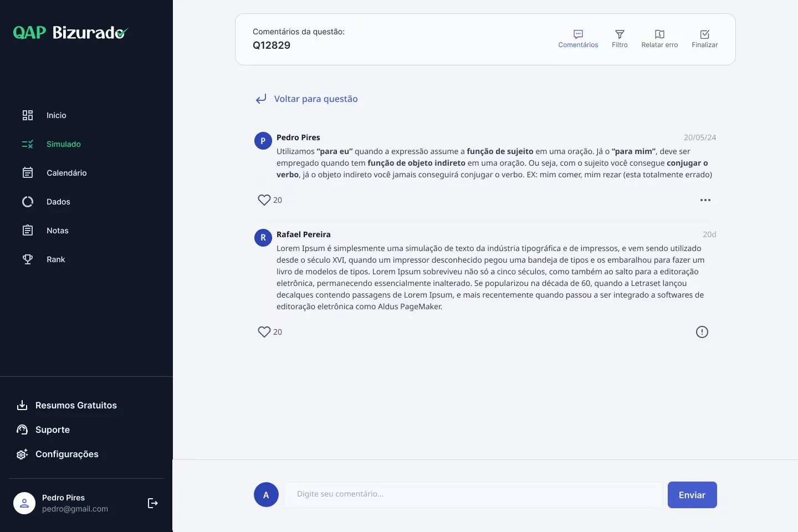Click the Notas clipboard icon
The width and height of the screenshot is (798, 532).
(28, 231)
